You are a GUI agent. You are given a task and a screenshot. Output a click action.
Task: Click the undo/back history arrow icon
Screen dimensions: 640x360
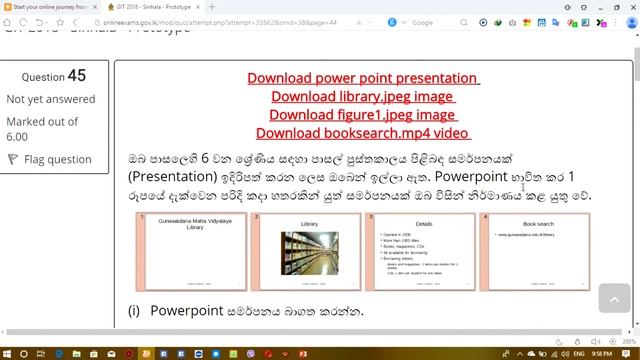point(40,22)
